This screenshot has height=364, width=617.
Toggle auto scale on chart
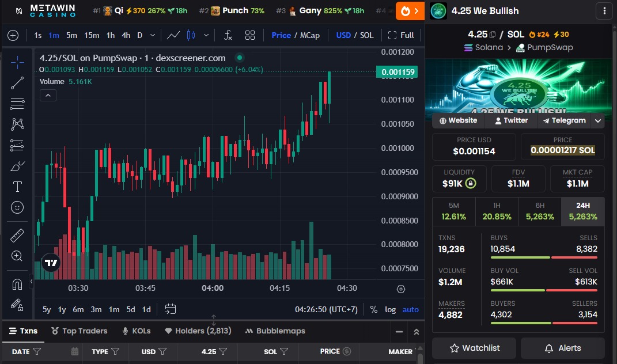click(x=410, y=310)
